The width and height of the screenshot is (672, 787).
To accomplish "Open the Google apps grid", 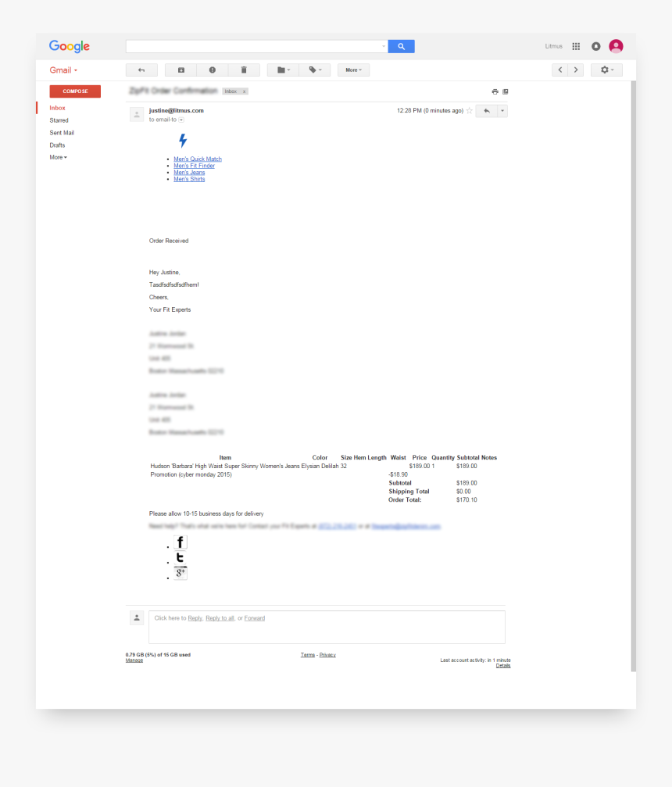I will pyautogui.click(x=576, y=46).
